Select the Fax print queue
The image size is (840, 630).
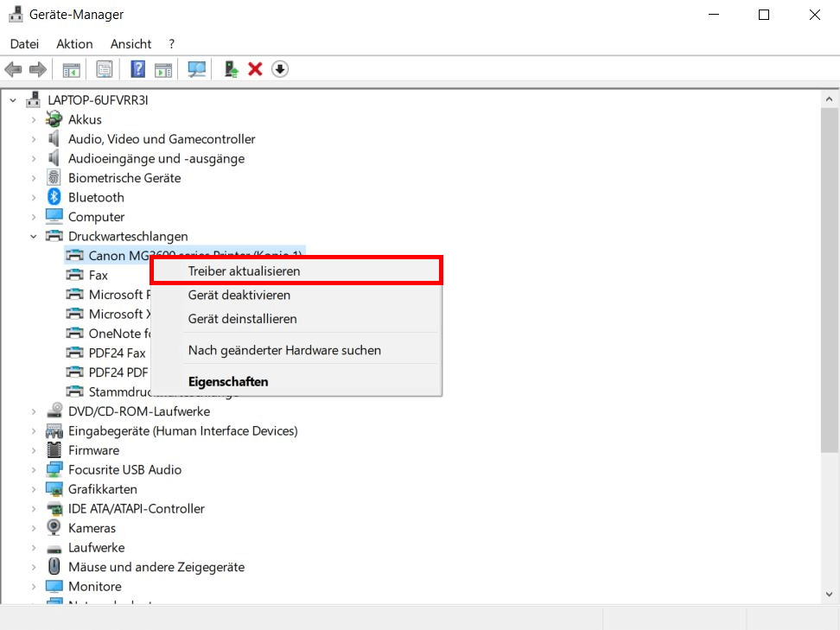pos(98,275)
